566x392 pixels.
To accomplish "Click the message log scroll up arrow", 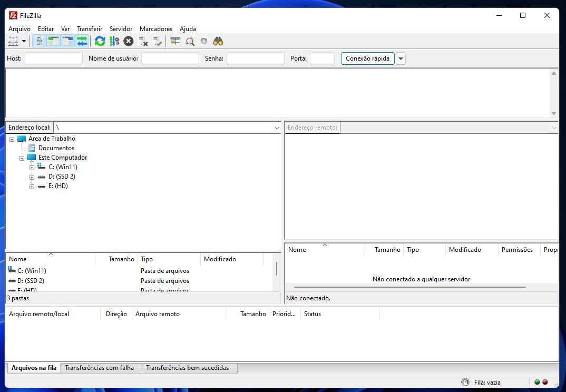I will pos(554,73).
